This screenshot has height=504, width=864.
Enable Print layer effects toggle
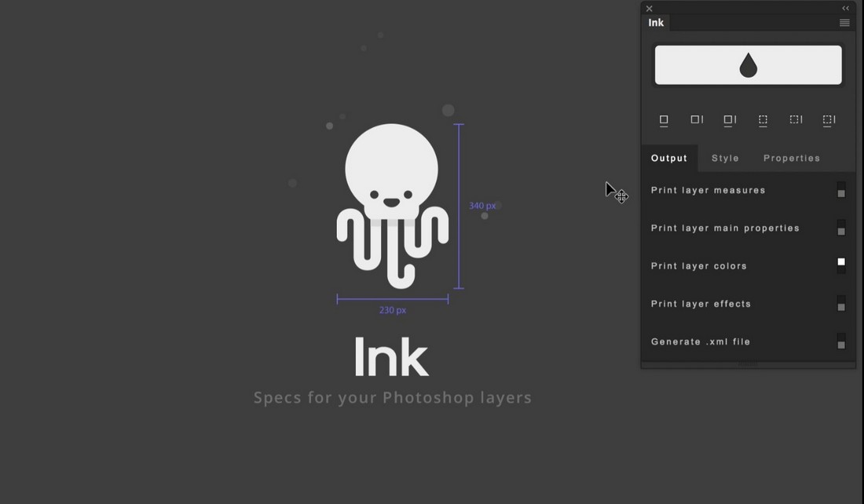841,304
